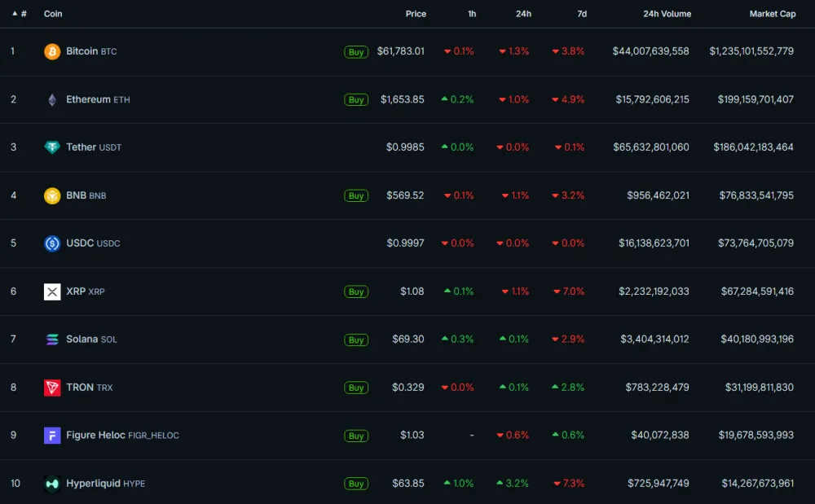Click XRP 24h volume $2,232,192,033
This screenshot has height=504, width=815.
[654, 291]
